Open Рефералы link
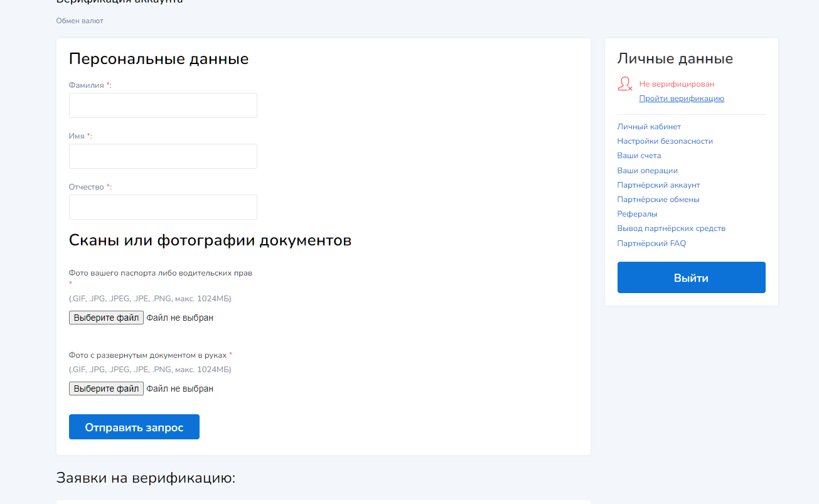The height and width of the screenshot is (504, 819). pos(637,214)
